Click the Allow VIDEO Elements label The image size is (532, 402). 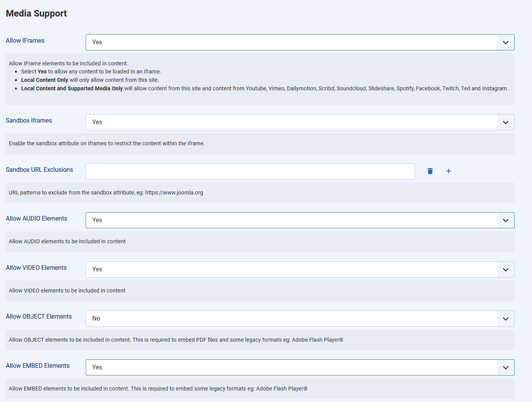[x=36, y=268]
